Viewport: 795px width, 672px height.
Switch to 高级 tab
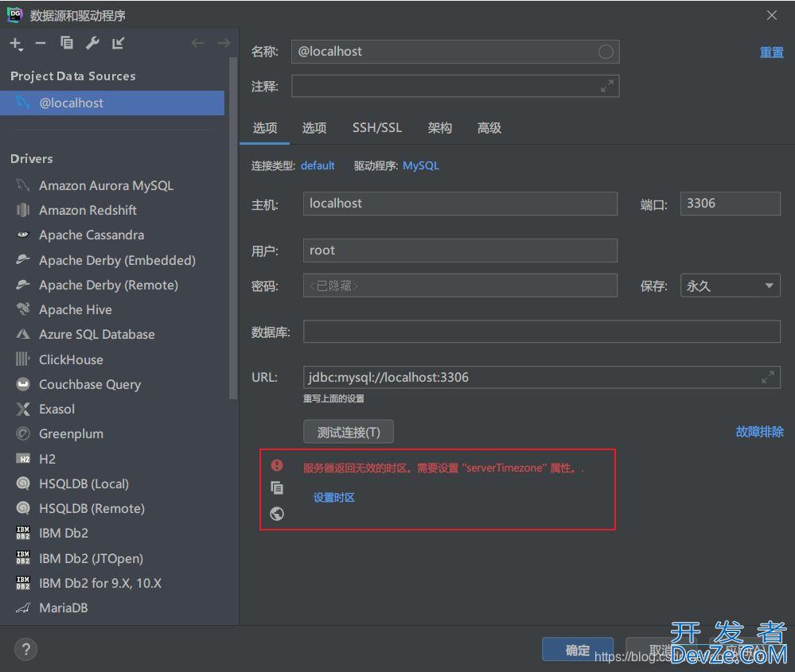click(489, 128)
